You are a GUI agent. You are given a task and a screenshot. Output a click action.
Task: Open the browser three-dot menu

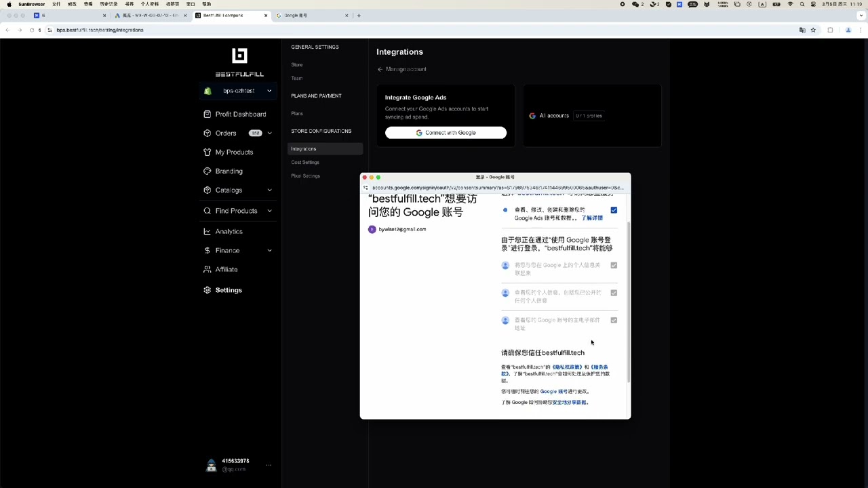point(861,30)
